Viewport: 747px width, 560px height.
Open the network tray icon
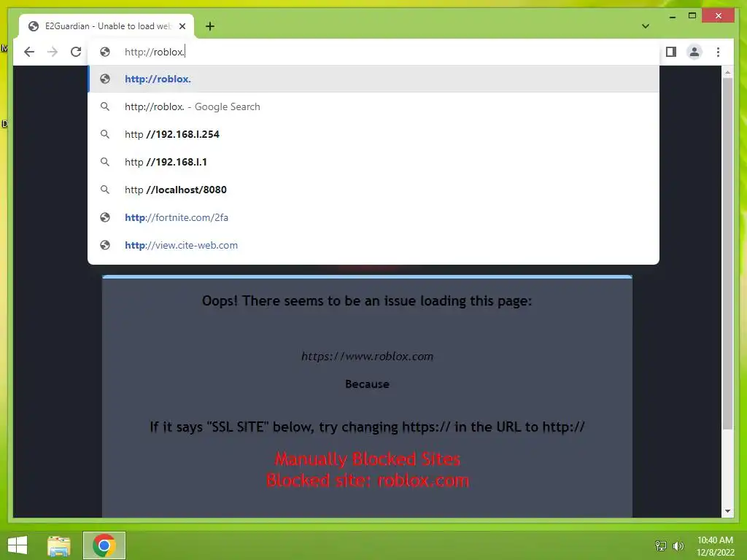pos(661,545)
